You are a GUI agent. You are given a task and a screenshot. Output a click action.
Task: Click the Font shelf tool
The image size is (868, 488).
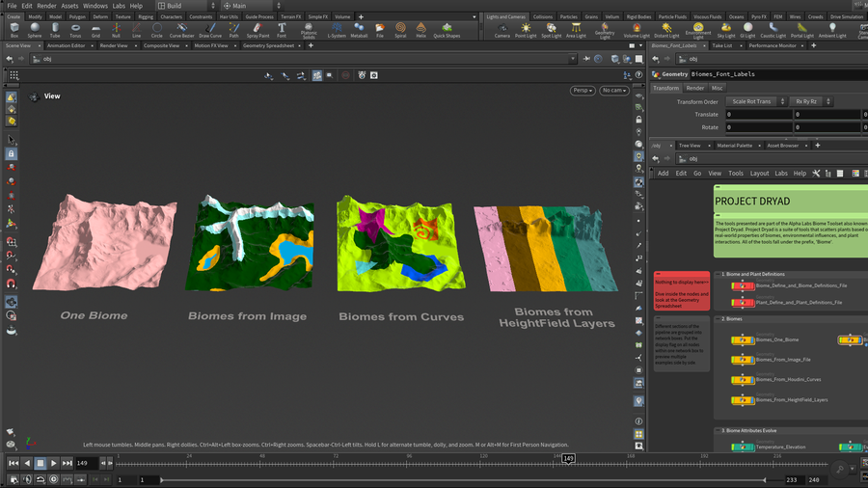pos(282,29)
